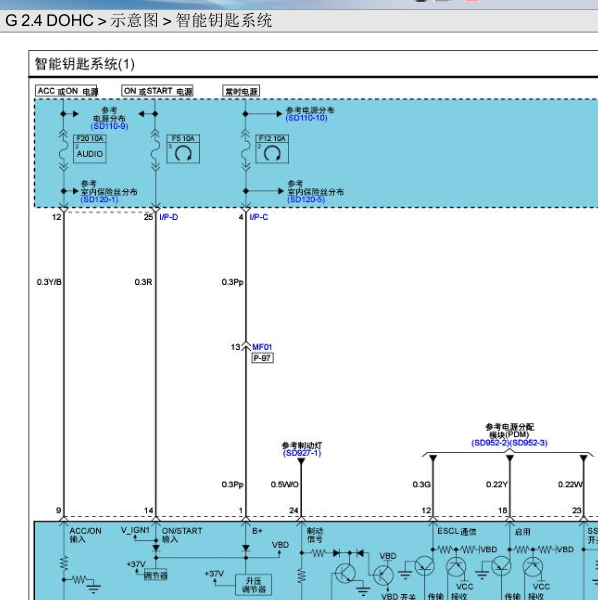This screenshot has width=598, height=600.
Task: Click the 0.22W wire label
Action: click(x=570, y=484)
